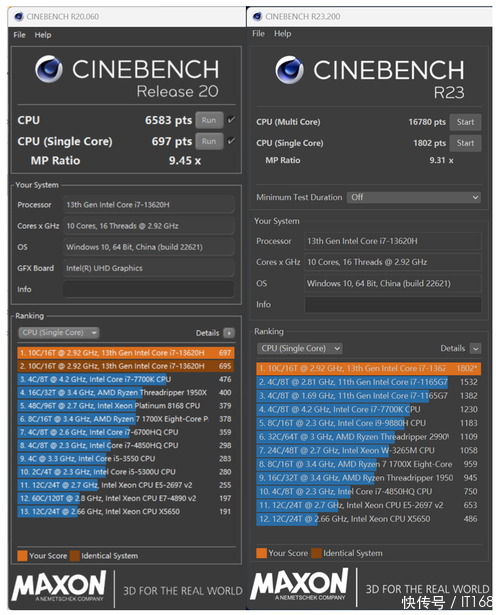Click the Identical System brown swatch in R20
500x615 pixels.
[75, 556]
